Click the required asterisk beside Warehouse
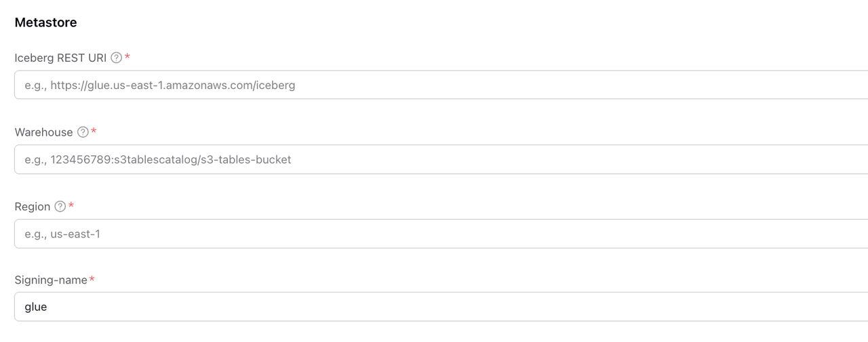Viewport: 868px width, 342px height. click(94, 131)
